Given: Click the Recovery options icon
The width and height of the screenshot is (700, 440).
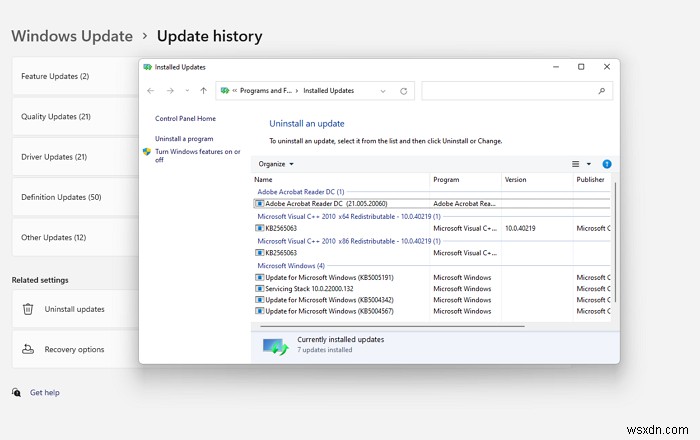Looking at the screenshot, I should point(28,349).
